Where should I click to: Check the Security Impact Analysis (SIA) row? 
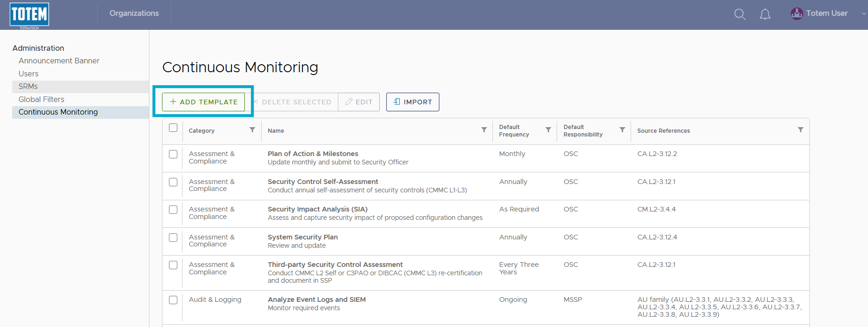pos(173,210)
